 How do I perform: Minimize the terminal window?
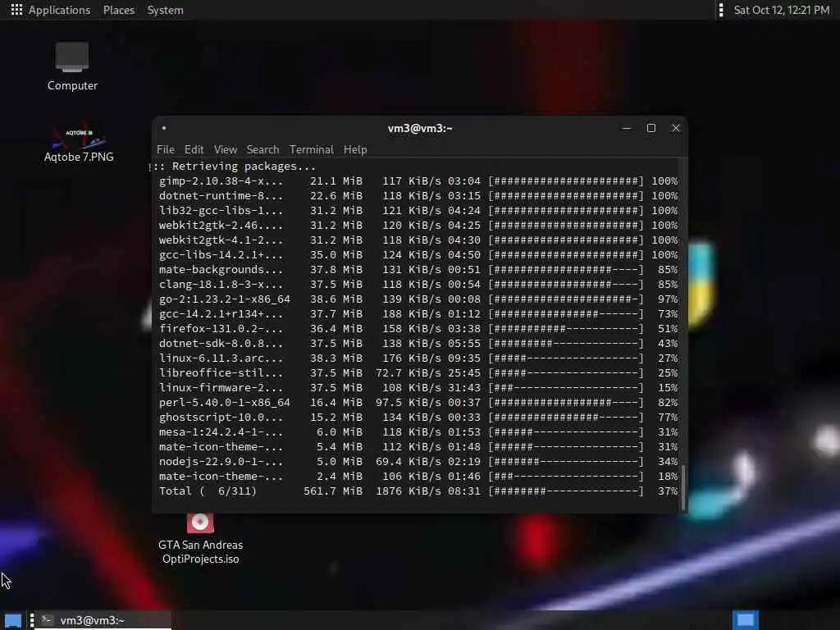626,128
